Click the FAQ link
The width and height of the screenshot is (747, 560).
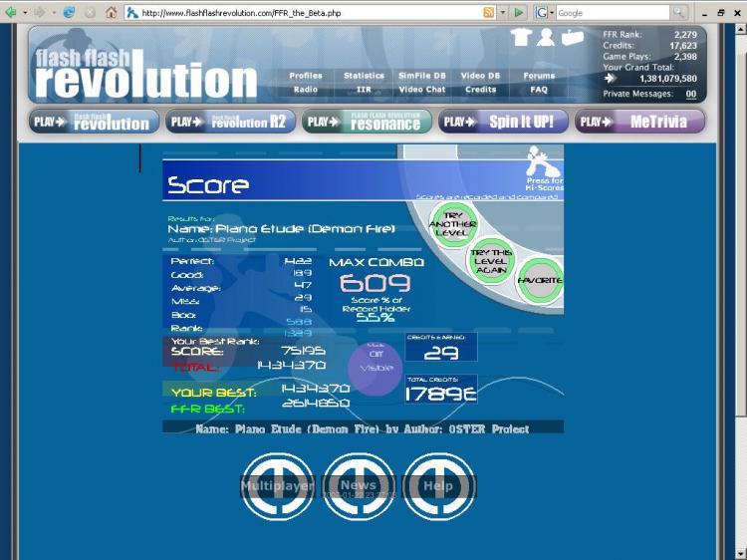pyautogui.click(x=539, y=89)
